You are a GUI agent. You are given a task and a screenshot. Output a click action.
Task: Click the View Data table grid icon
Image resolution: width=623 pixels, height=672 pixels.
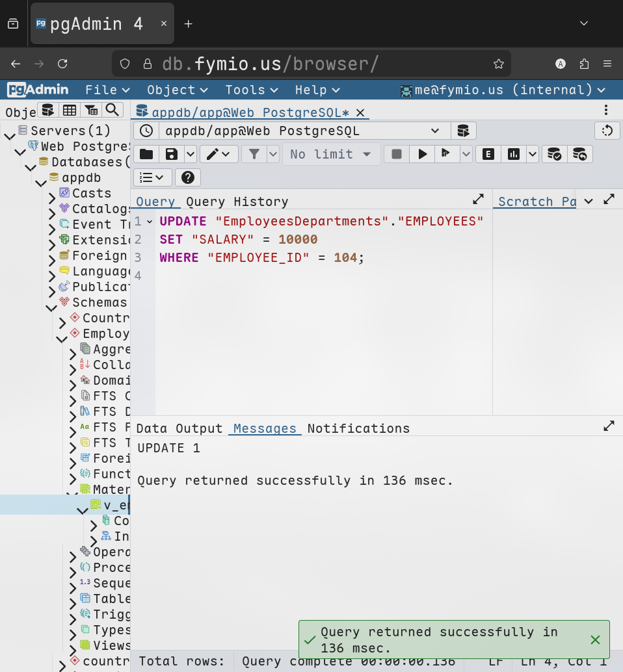click(69, 110)
